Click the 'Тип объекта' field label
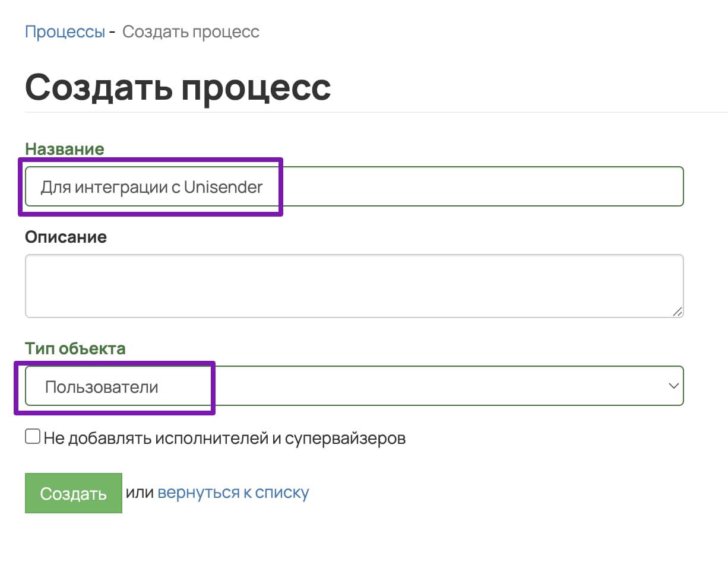 click(75, 348)
